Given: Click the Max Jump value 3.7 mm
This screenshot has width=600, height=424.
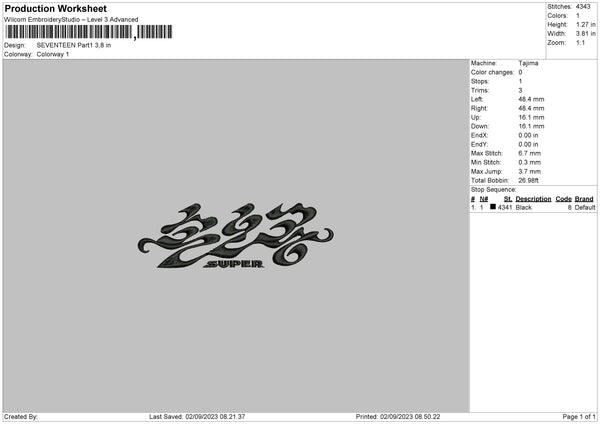Looking at the screenshot, I should click(530, 172).
